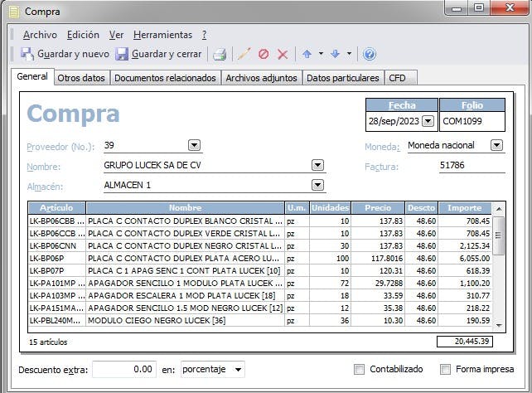This screenshot has width=532, height=393.
Task: Open the Herramientas menu
Action: [163, 35]
